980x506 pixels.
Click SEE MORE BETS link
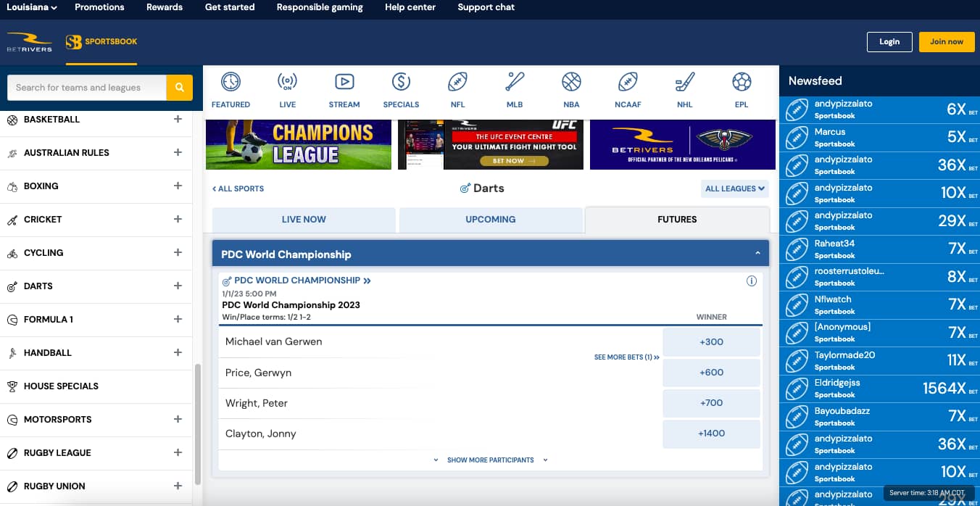coord(626,357)
